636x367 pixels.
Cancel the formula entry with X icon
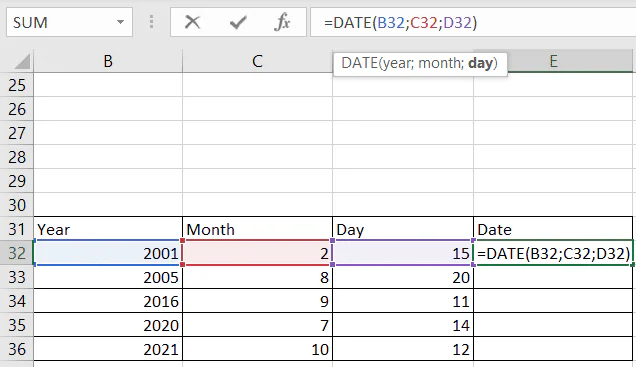pyautogui.click(x=192, y=22)
